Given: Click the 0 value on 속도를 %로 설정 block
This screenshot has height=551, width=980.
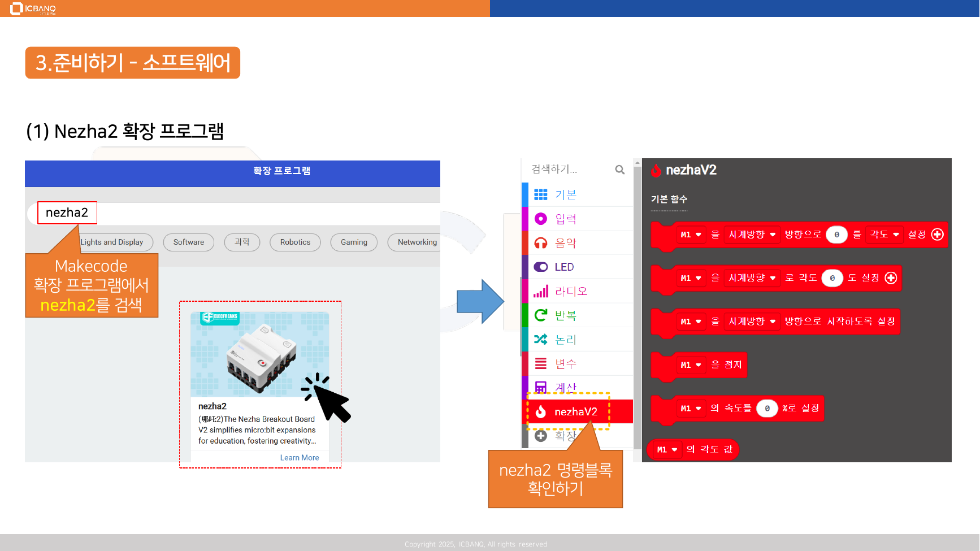Looking at the screenshot, I should 767,409.
